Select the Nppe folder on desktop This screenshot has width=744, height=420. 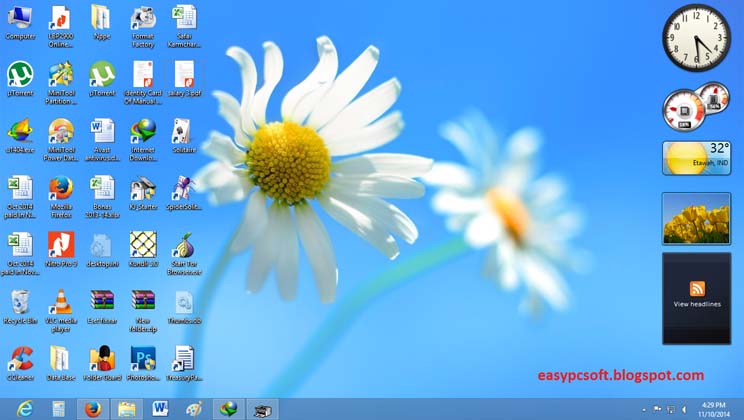point(102,23)
